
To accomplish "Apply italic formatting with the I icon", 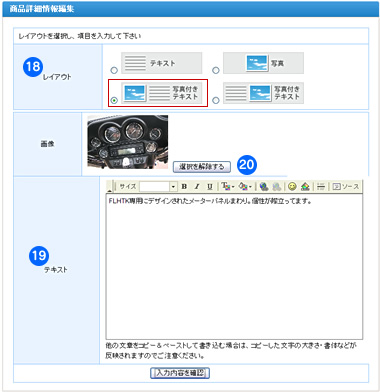I will click(x=197, y=187).
